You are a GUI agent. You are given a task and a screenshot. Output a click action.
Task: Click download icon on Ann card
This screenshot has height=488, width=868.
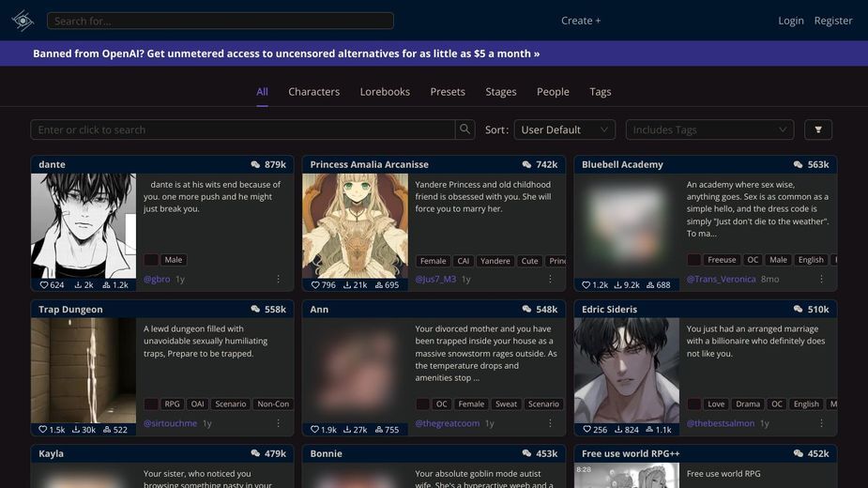[347, 429]
